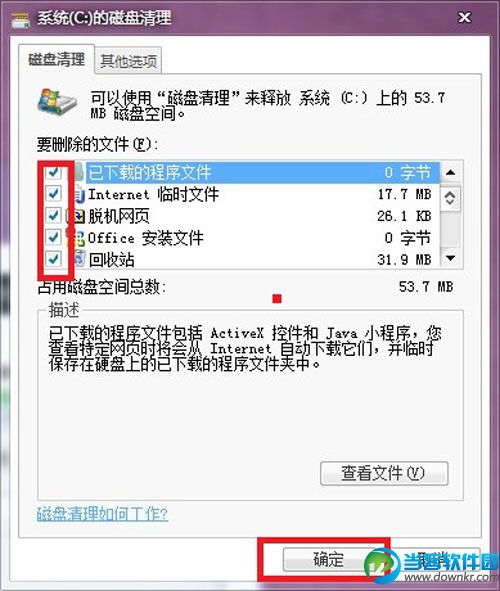Open the 磁盘清理如何工作 help link
This screenshot has width=500, height=591.
click(x=102, y=513)
